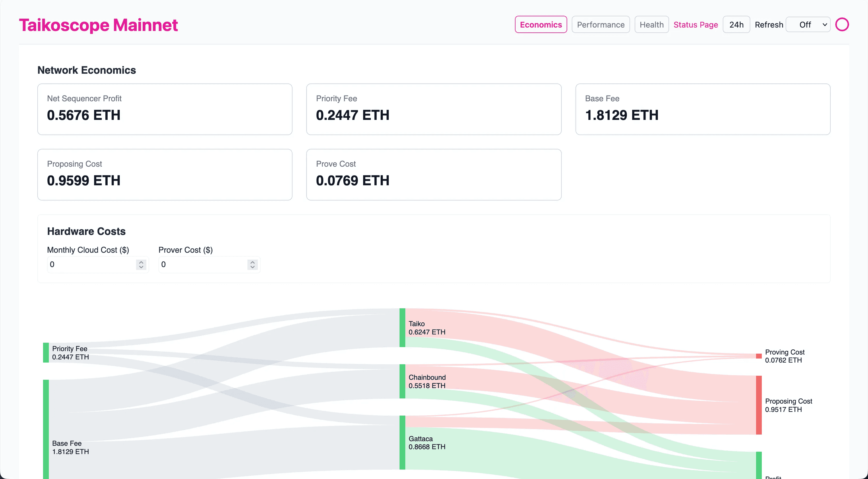Click the Prover Cost stepper arrows
The width and height of the screenshot is (868, 479).
coord(252,264)
